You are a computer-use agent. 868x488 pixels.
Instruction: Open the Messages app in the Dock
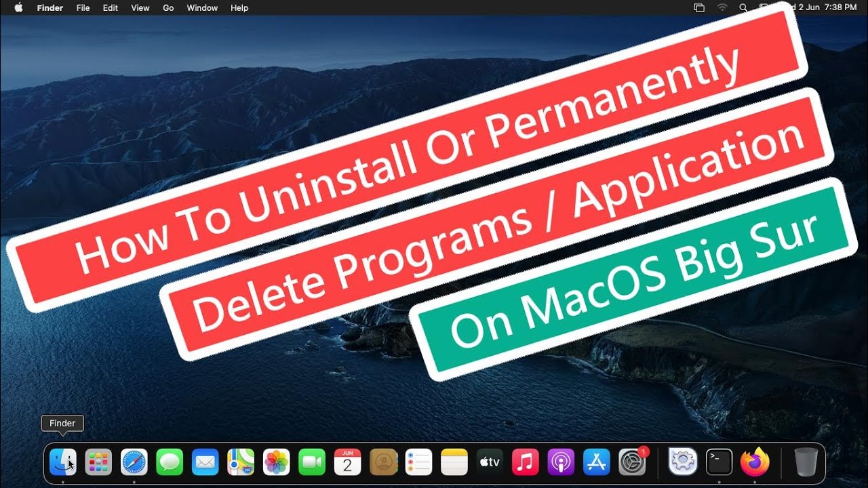click(x=170, y=462)
